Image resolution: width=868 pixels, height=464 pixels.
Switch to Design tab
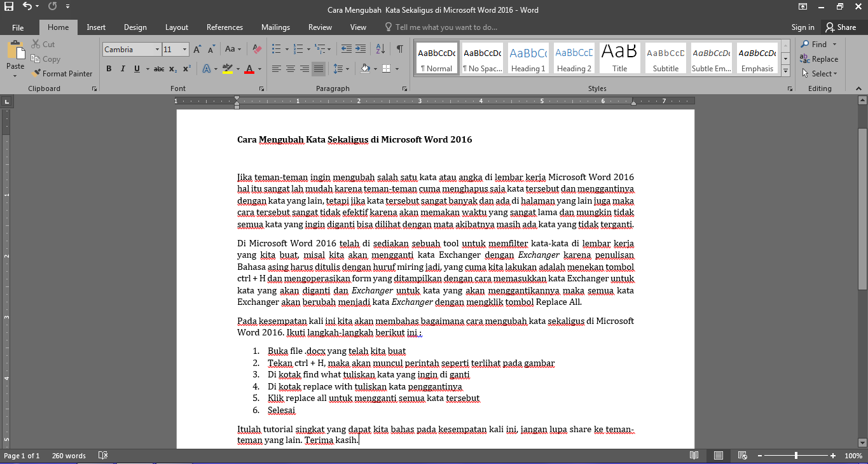[x=135, y=27]
